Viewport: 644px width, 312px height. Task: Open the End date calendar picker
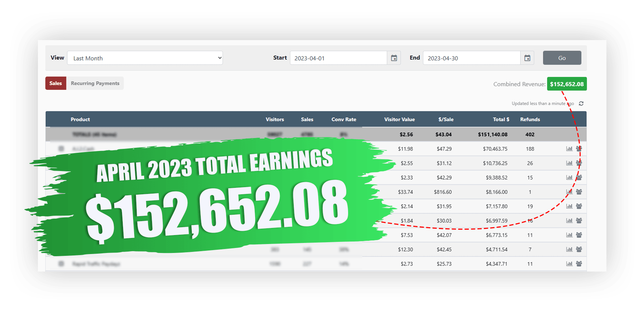(x=527, y=58)
